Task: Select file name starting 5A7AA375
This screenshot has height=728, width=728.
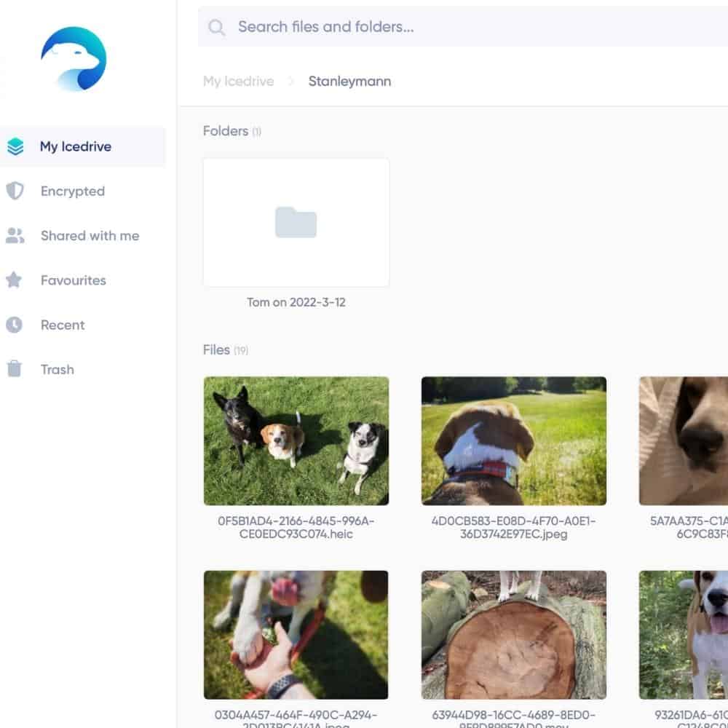Action: point(689,527)
